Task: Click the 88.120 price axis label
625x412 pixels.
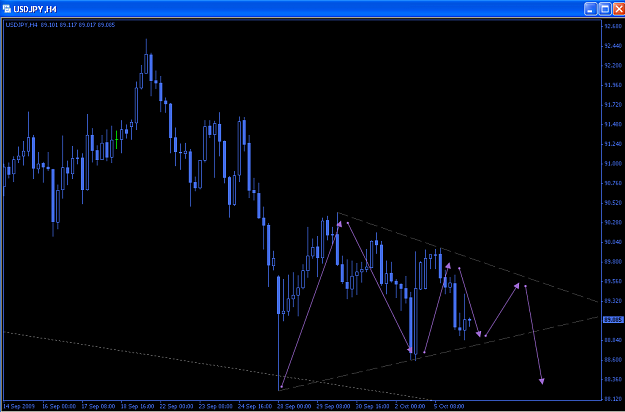Action: tap(613, 398)
